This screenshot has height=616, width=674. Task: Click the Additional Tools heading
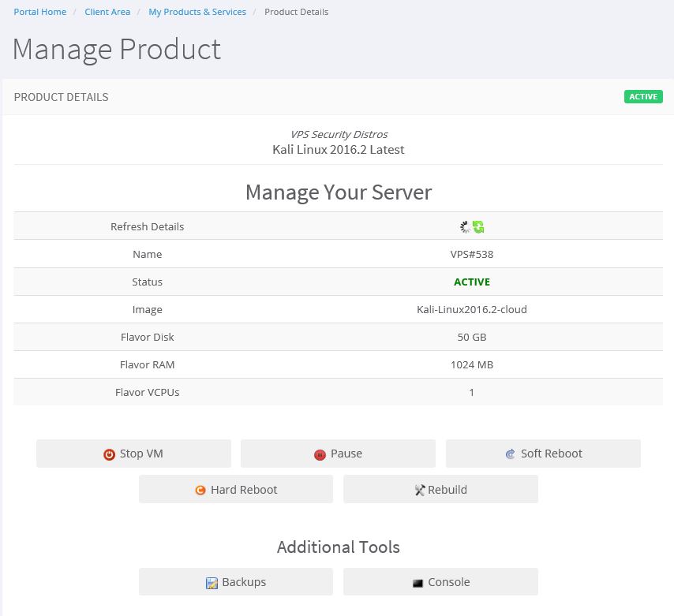[339, 547]
